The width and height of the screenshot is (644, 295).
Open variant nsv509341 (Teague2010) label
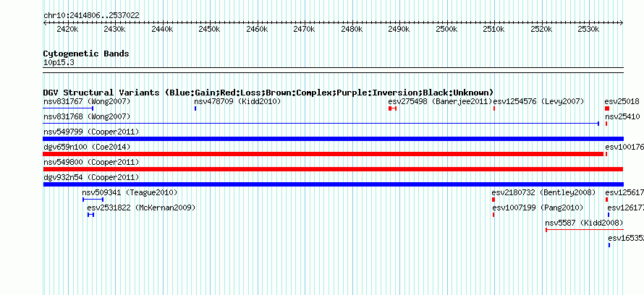coord(130,192)
